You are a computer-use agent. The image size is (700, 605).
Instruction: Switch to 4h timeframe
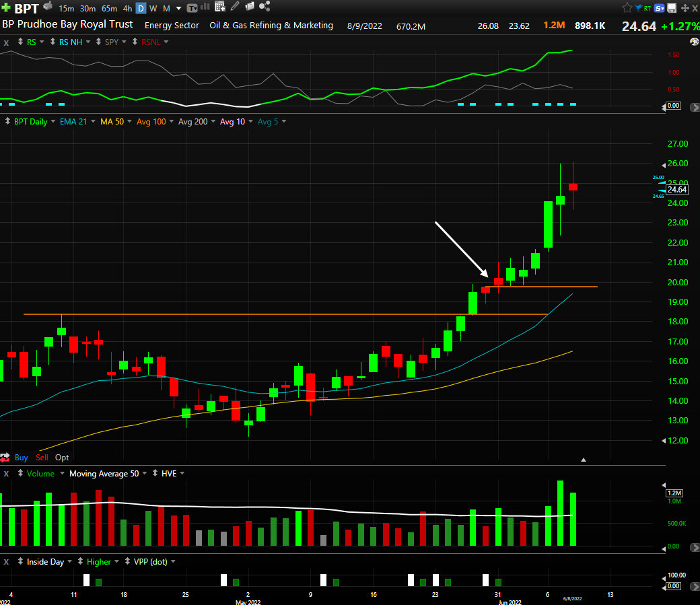[x=127, y=9]
